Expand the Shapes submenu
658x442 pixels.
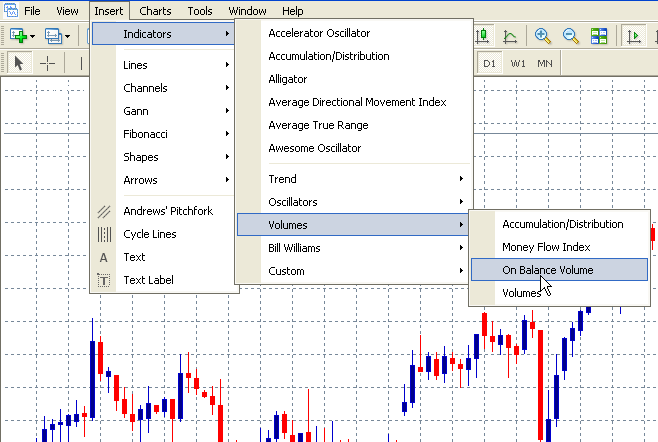[x=163, y=157]
